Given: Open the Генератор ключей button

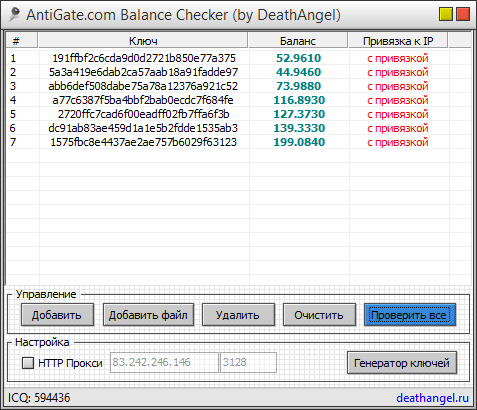Looking at the screenshot, I should pyautogui.click(x=402, y=363).
